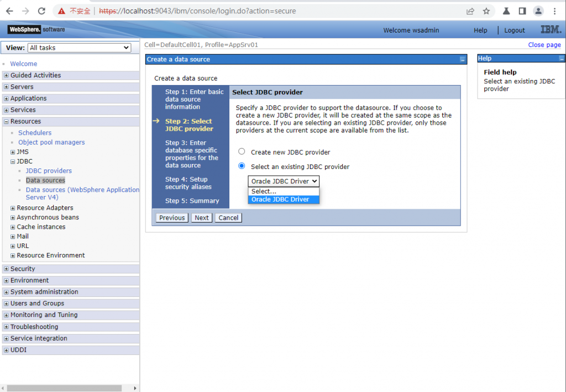Minimize the Help panel

pos(562,59)
